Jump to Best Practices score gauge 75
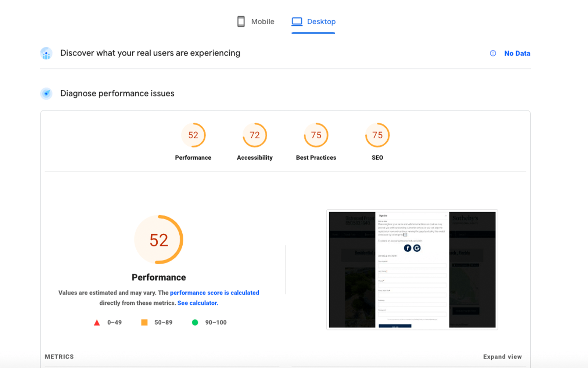Screen dimensions: 588x368 point(316,135)
